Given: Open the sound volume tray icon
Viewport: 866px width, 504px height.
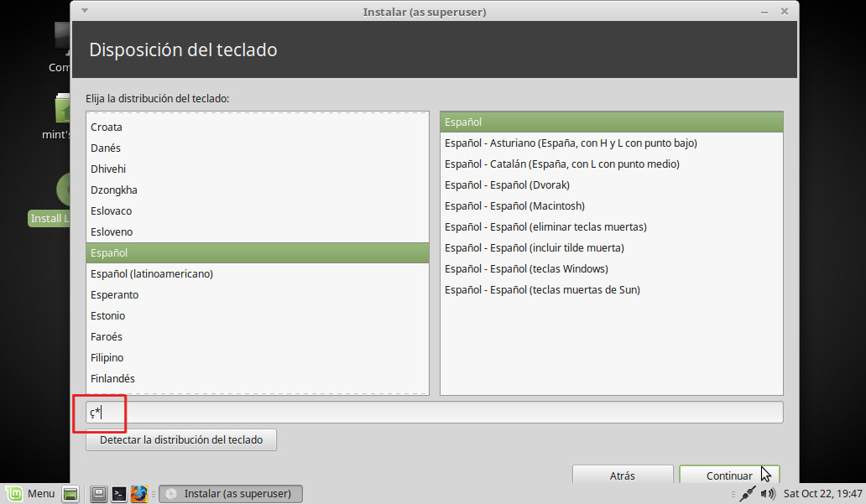Looking at the screenshot, I should [767, 493].
